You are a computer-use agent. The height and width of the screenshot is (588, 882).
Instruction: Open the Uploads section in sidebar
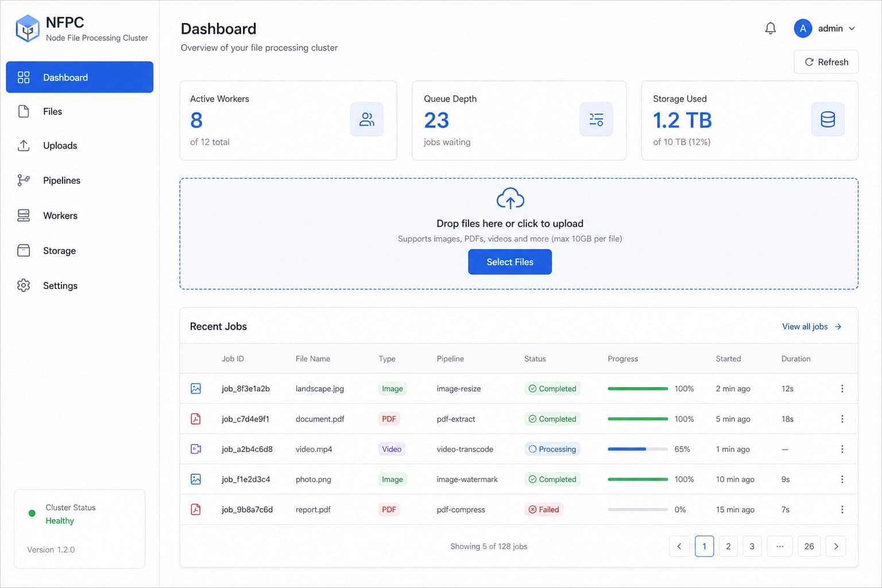(x=79, y=146)
